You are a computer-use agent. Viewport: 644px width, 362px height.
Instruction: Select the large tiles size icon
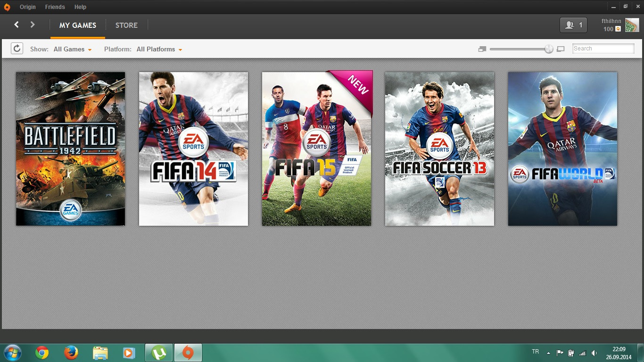[561, 49]
